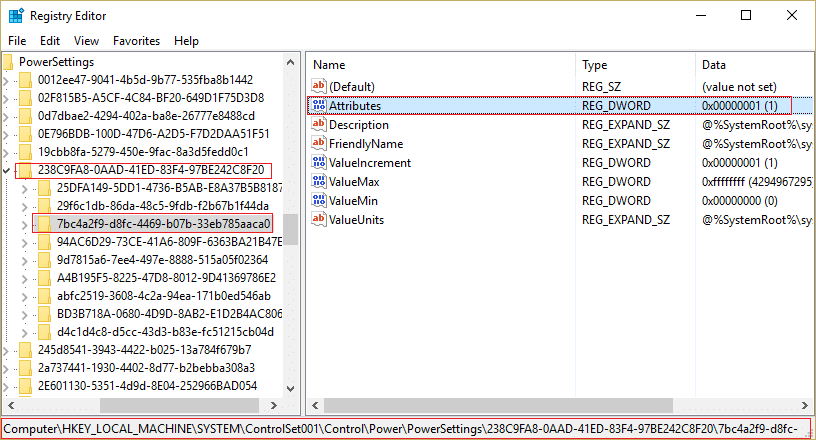Select the Attributes value name

coord(355,106)
